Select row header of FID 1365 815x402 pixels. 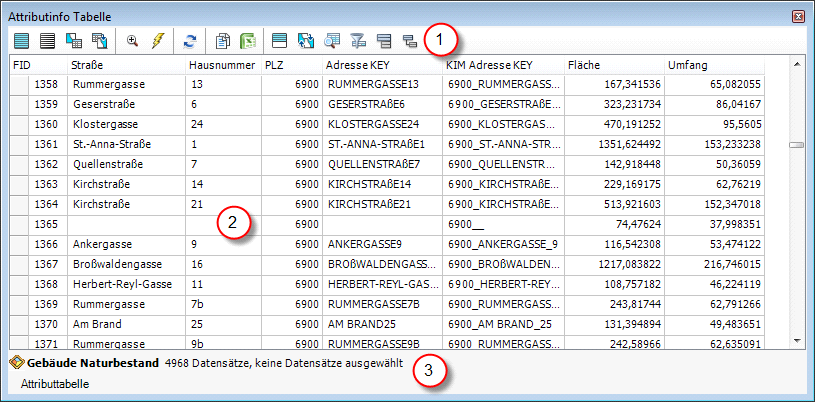[17, 224]
